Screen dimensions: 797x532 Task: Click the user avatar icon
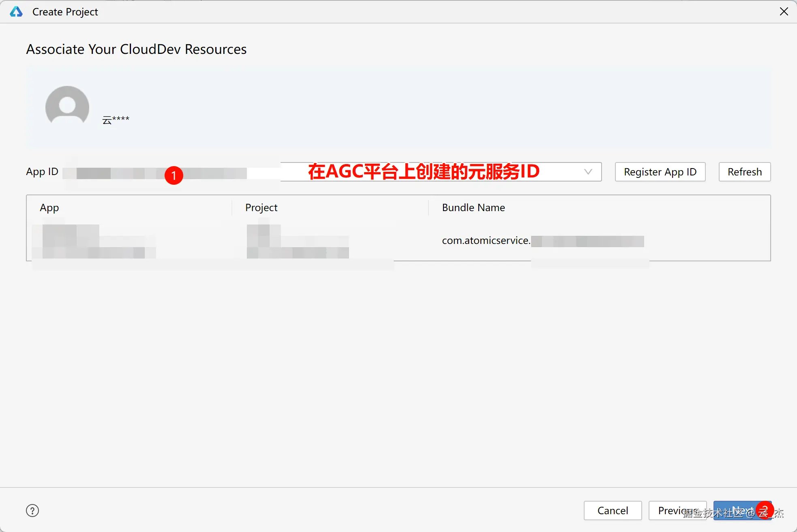67,107
